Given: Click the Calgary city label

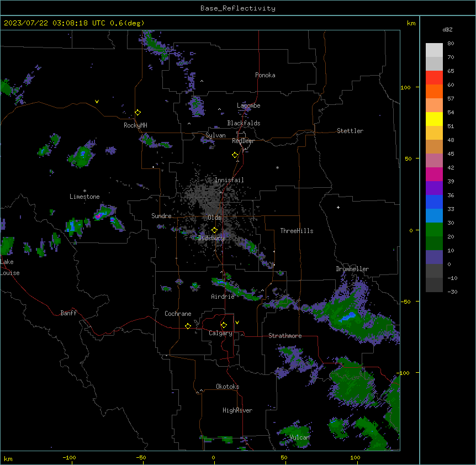Looking at the screenshot, I should click(220, 333).
